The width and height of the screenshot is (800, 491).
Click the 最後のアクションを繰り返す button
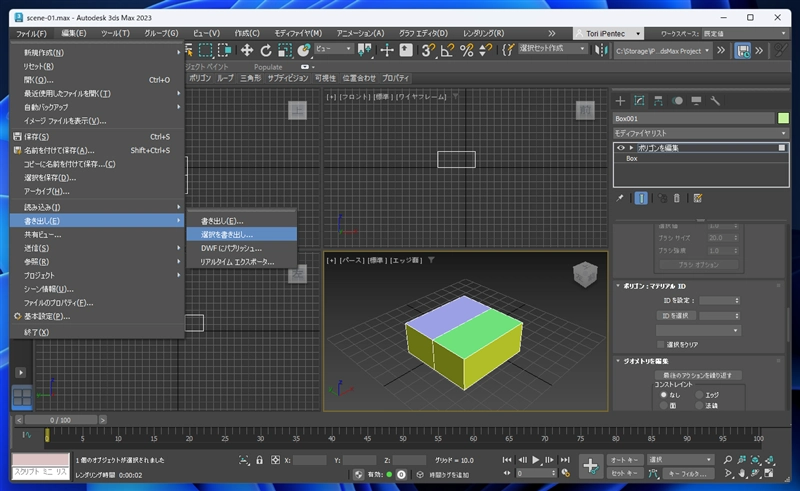(697, 375)
